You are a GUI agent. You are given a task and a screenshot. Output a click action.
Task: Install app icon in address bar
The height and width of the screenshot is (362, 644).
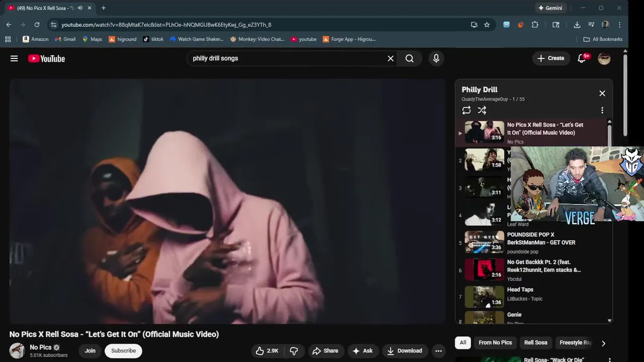pos(474,24)
